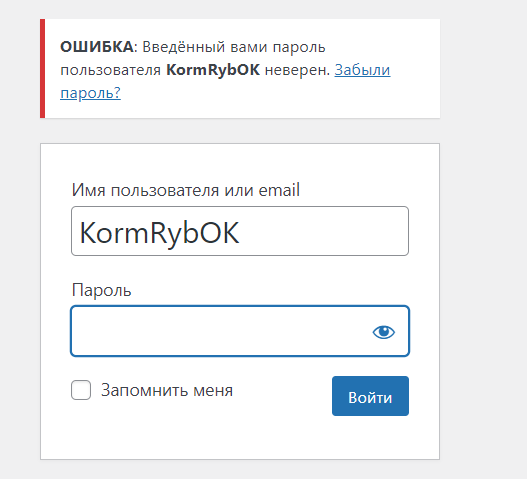Click the word пароль? of the reset link
This screenshot has height=479, width=527.
90,93
